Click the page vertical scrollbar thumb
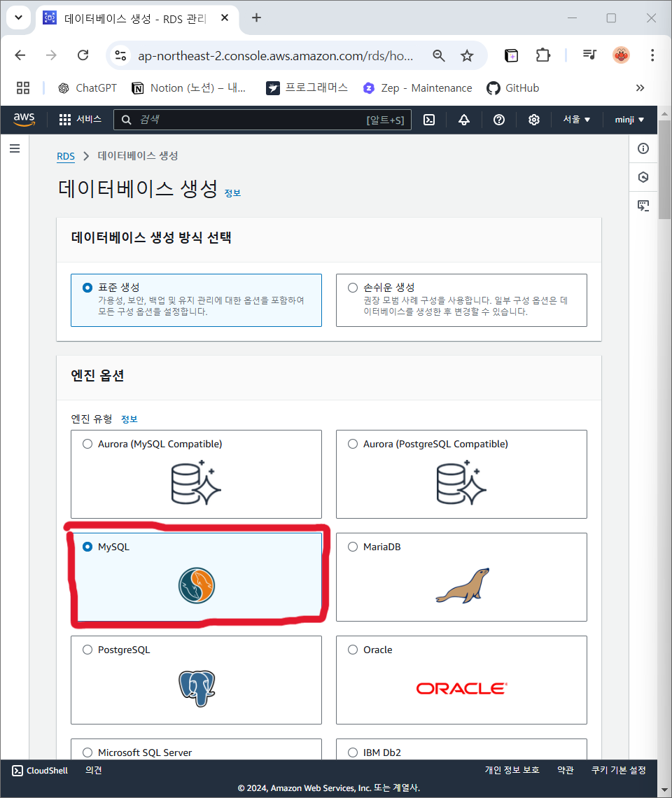 coord(664,169)
